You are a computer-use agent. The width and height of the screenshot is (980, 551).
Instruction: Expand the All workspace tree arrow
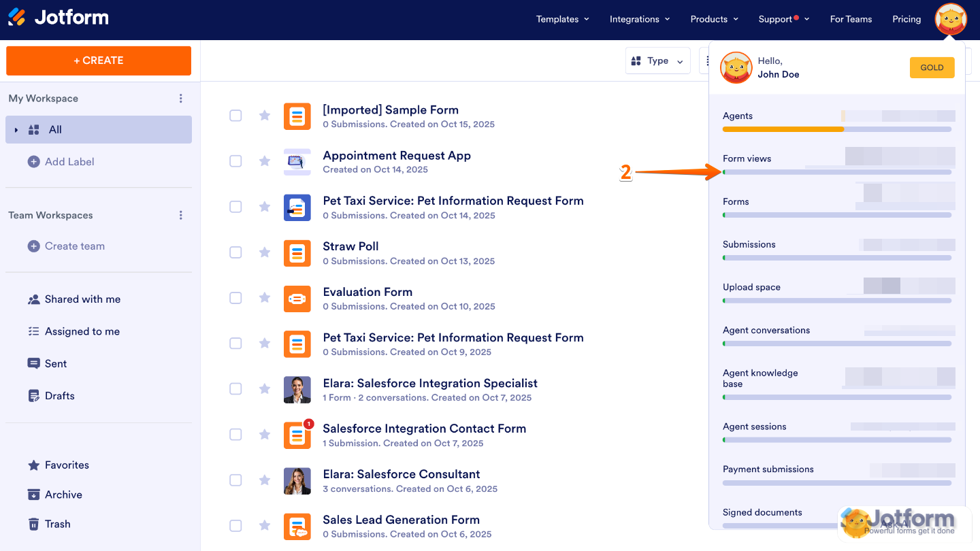click(16, 130)
